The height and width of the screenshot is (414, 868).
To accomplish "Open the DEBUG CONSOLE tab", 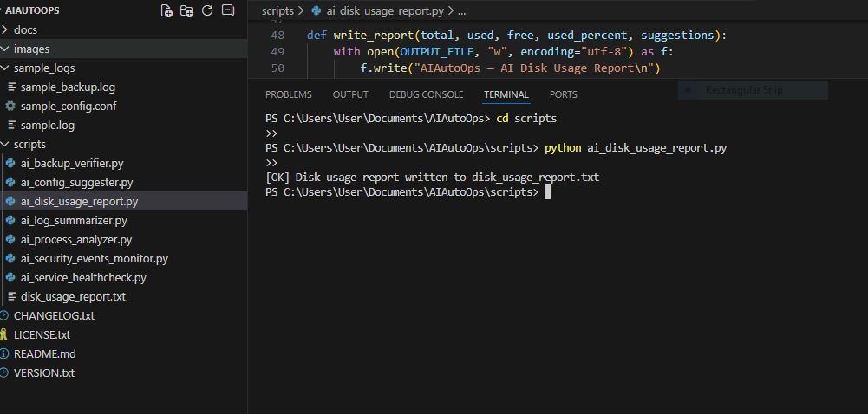I will coord(426,94).
